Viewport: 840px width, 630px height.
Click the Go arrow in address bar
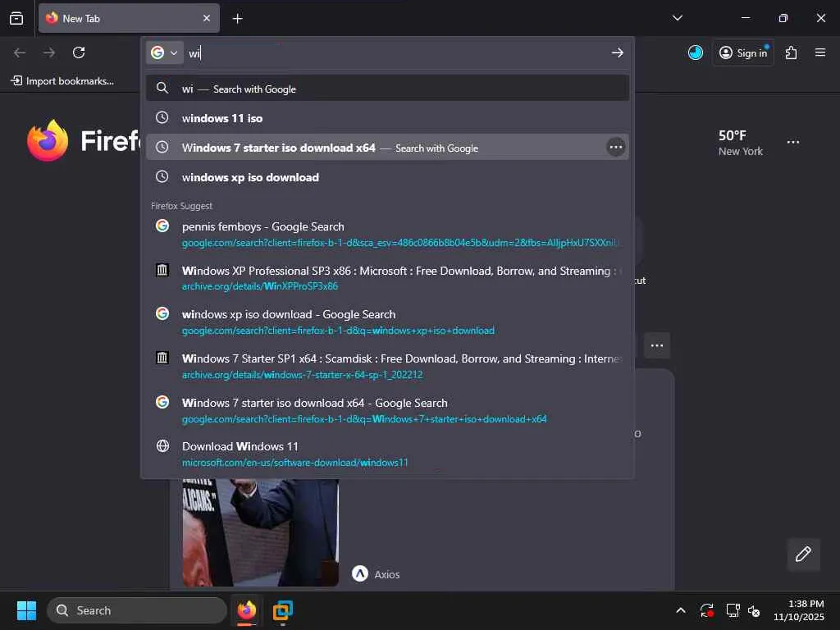617,52
